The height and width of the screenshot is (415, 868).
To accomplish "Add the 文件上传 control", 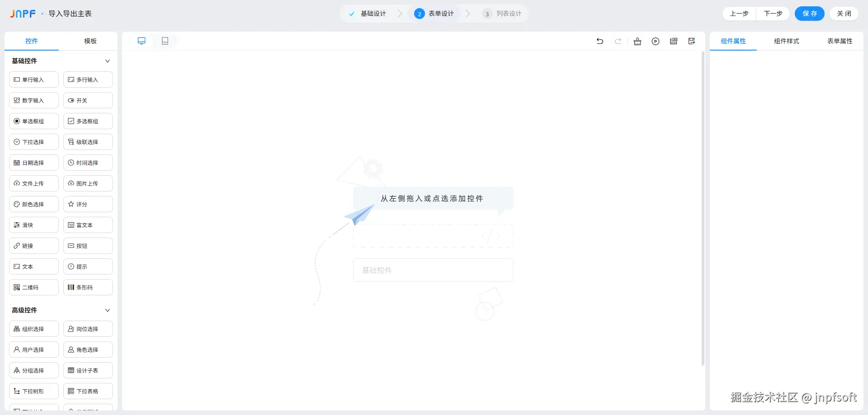I will (x=34, y=183).
